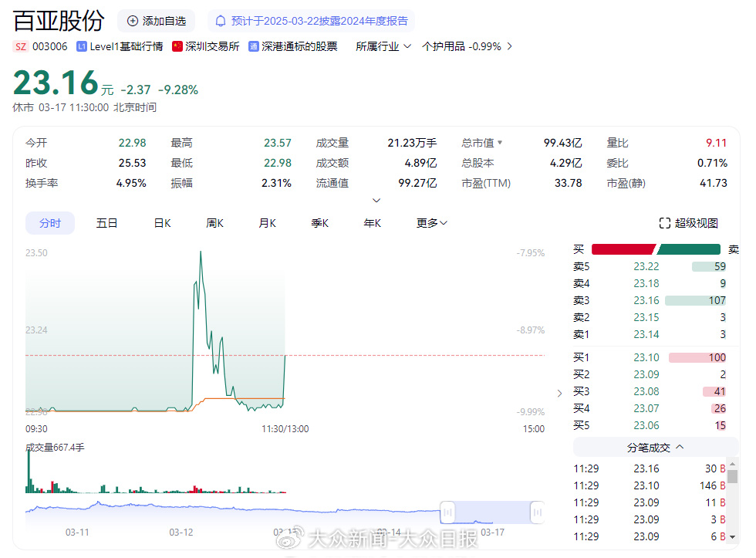Click the scrollbar up arrow in 分笔成交 list
756x558 pixels.
(x=732, y=464)
